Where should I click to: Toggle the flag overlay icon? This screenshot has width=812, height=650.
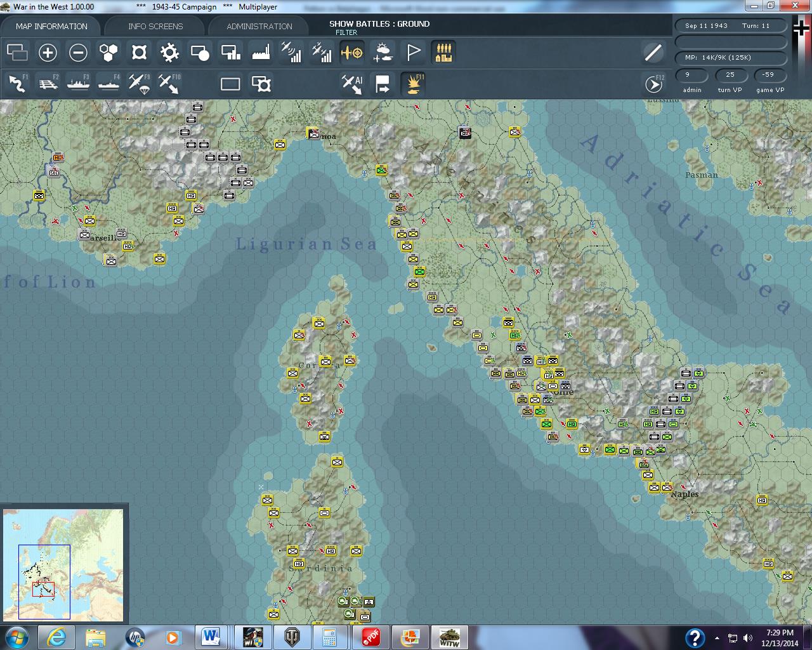click(x=413, y=53)
